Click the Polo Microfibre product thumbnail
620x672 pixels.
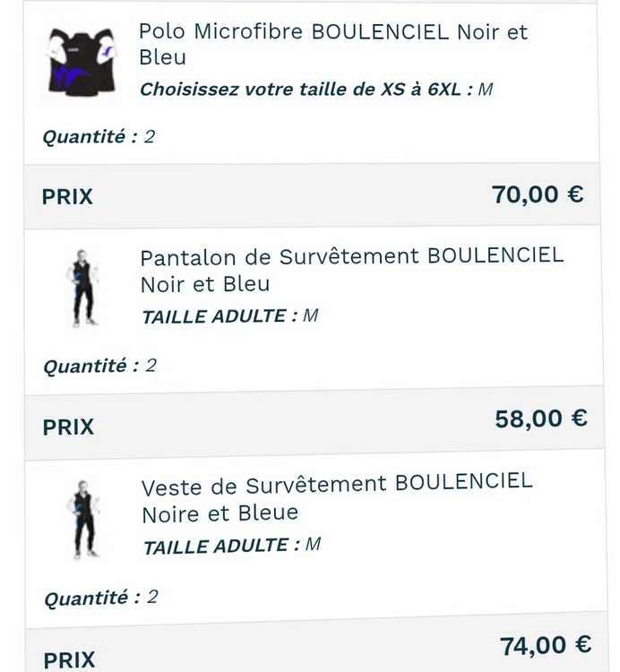pos(81,61)
